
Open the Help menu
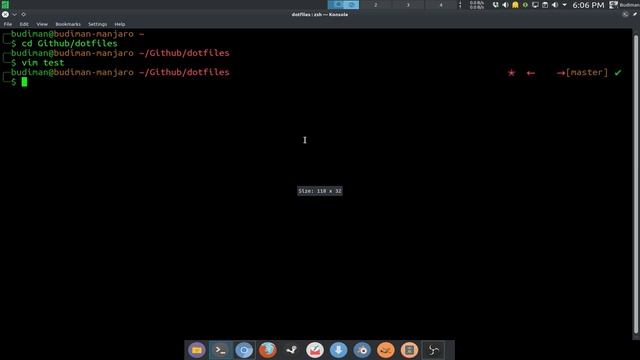tap(120, 24)
